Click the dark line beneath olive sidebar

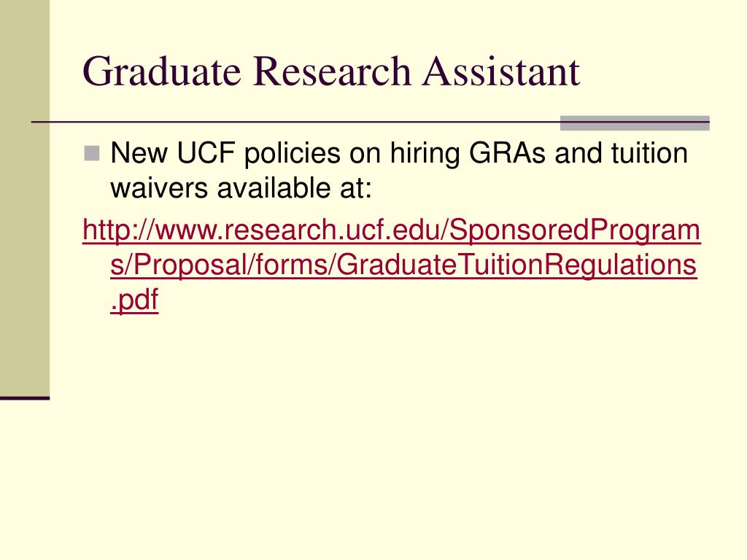(25, 398)
